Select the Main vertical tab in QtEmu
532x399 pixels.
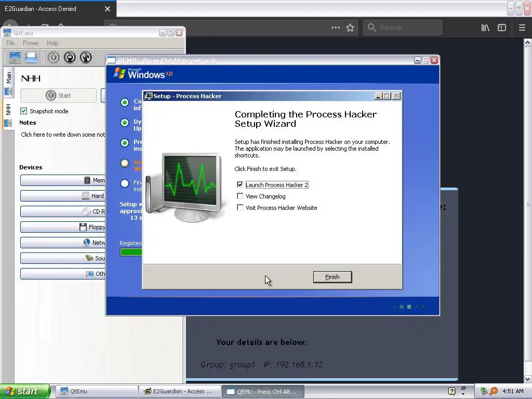point(8,83)
